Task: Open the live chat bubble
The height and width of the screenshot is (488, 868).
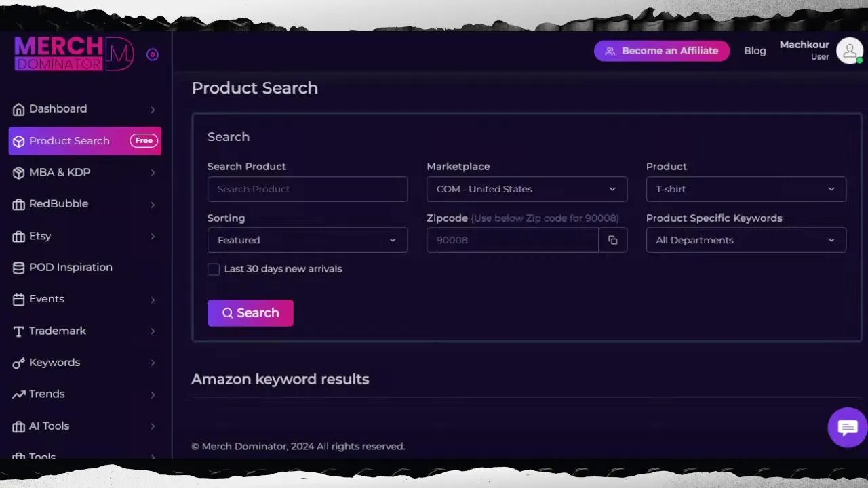Action: [847, 428]
